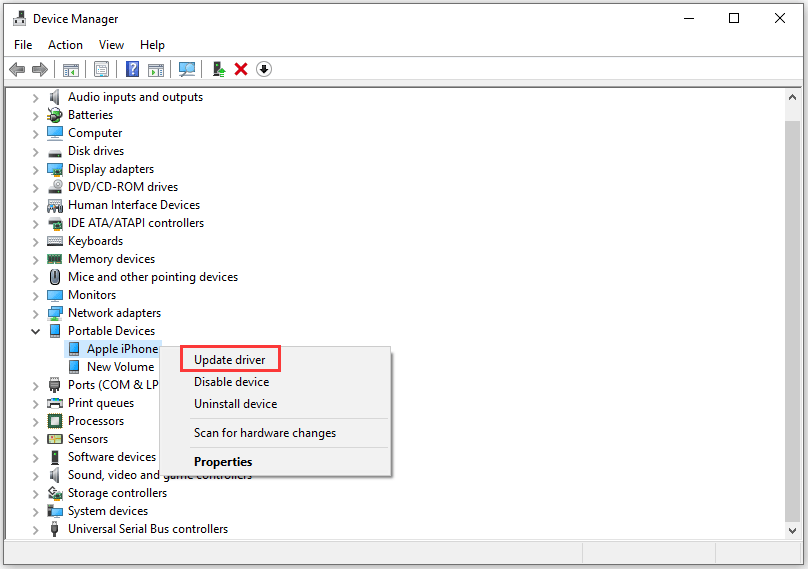Open the File menu
This screenshot has width=808, height=569.
coord(23,45)
